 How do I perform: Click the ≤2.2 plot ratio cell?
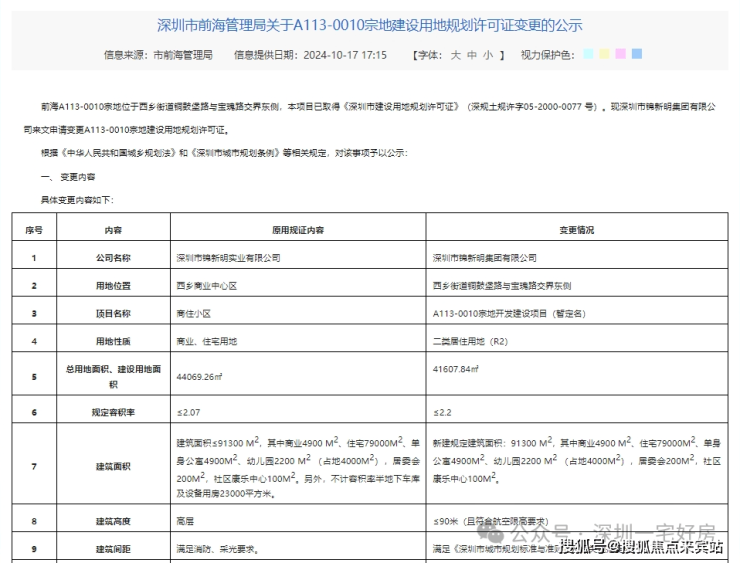point(442,412)
